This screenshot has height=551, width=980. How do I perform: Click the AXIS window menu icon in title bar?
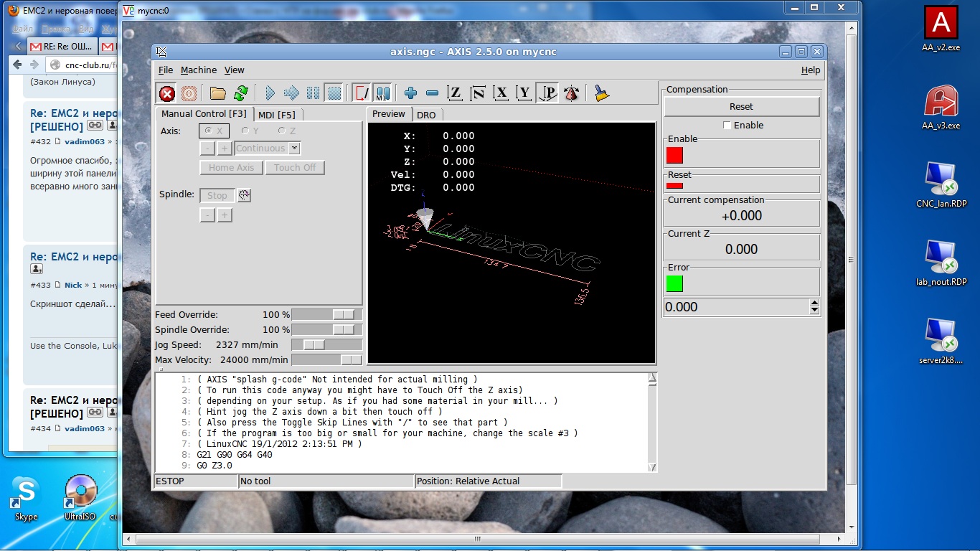click(161, 52)
